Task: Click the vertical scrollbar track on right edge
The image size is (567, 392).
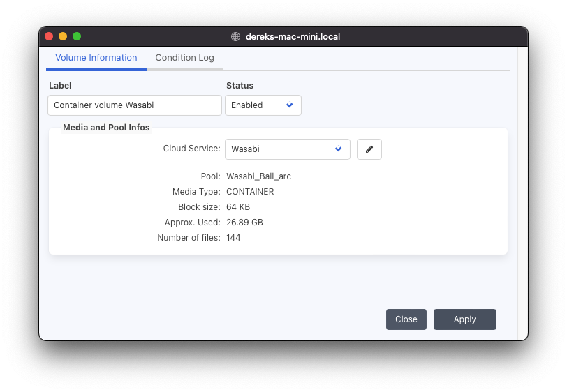Action: pyautogui.click(x=522, y=192)
